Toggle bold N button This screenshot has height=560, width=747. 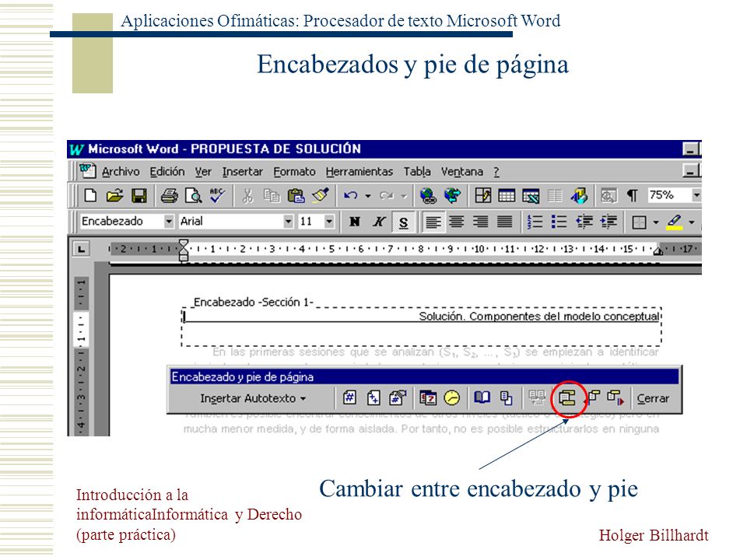[355, 222]
